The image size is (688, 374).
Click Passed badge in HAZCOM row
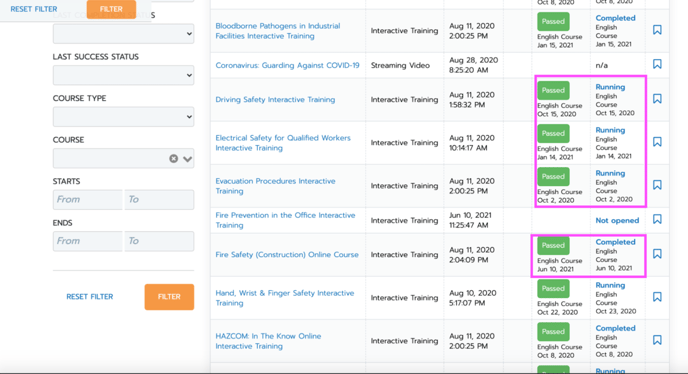tap(553, 331)
